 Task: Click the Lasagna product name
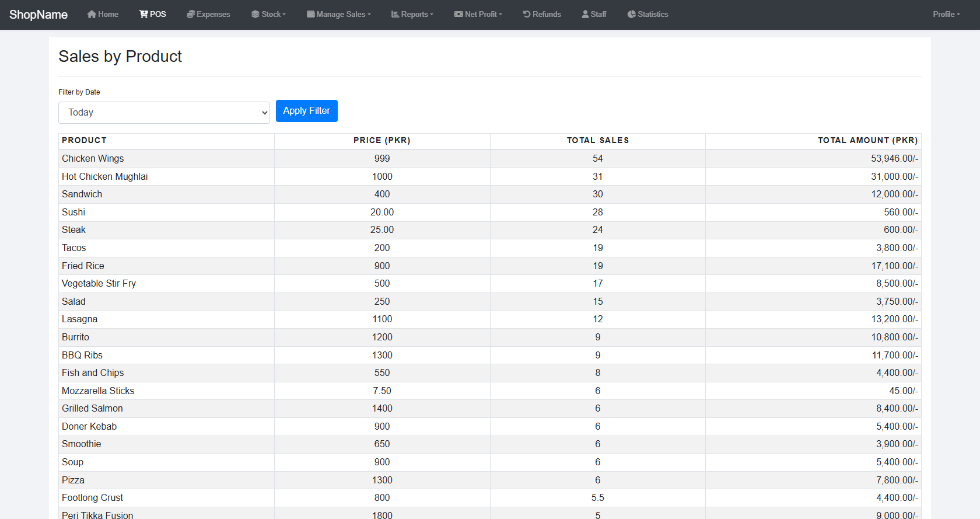click(80, 319)
